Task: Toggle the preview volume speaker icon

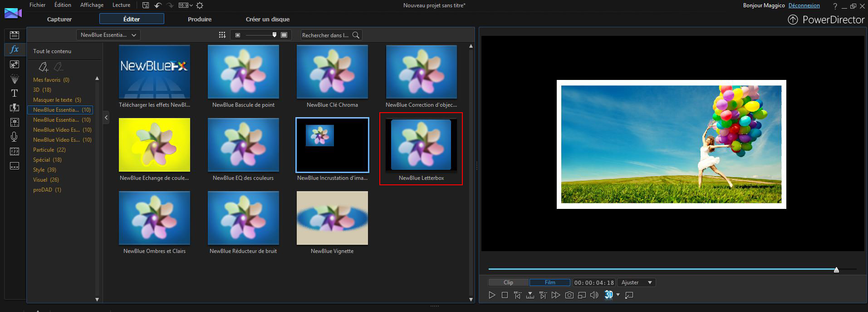Action: pos(594,295)
